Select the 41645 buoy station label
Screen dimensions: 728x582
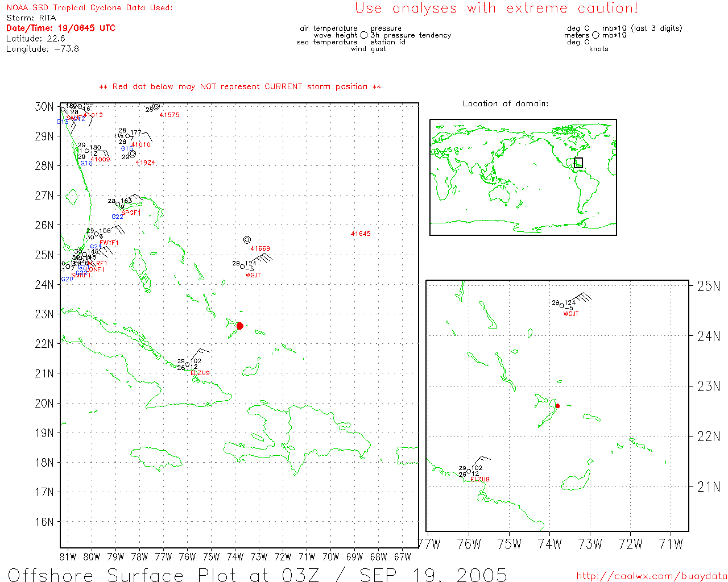tap(361, 234)
